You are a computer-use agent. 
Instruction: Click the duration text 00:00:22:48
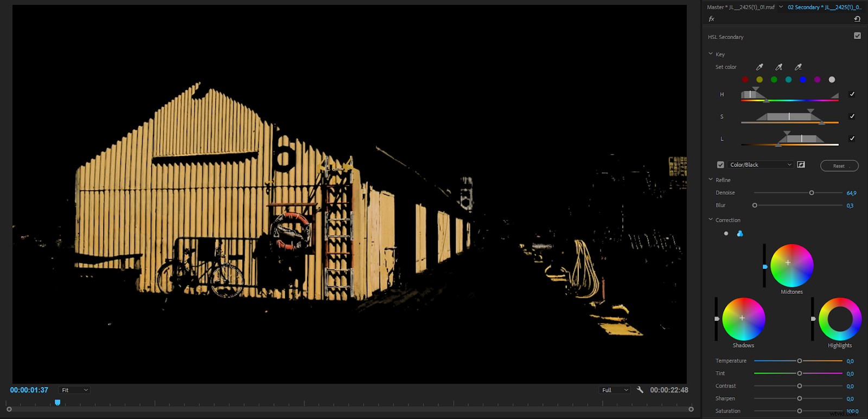(669, 390)
